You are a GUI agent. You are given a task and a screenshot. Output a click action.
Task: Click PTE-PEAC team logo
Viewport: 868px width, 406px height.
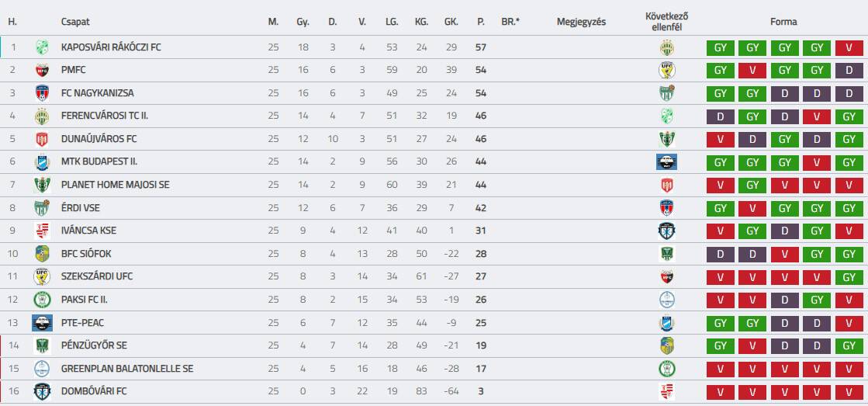pos(42,322)
